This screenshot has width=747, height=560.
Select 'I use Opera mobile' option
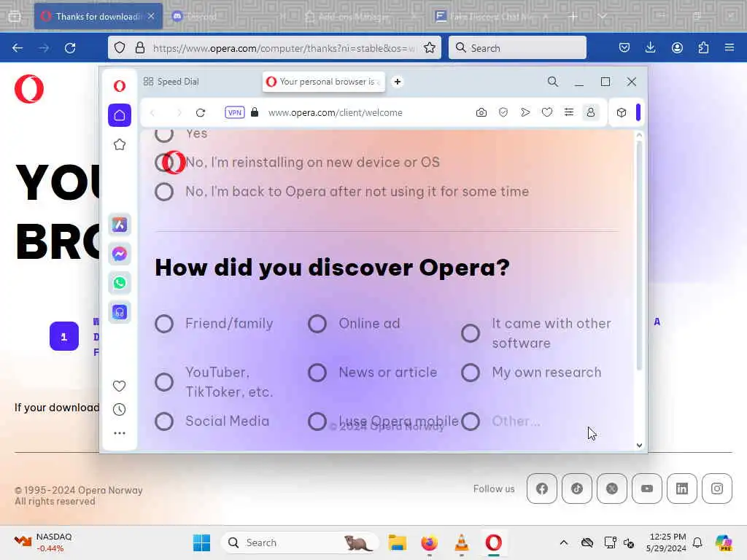coord(317,421)
